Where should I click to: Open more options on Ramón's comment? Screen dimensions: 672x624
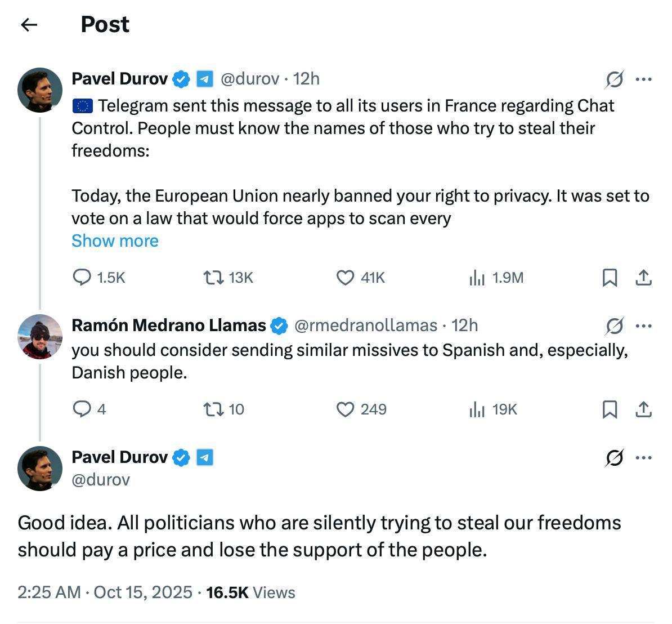coord(643,326)
